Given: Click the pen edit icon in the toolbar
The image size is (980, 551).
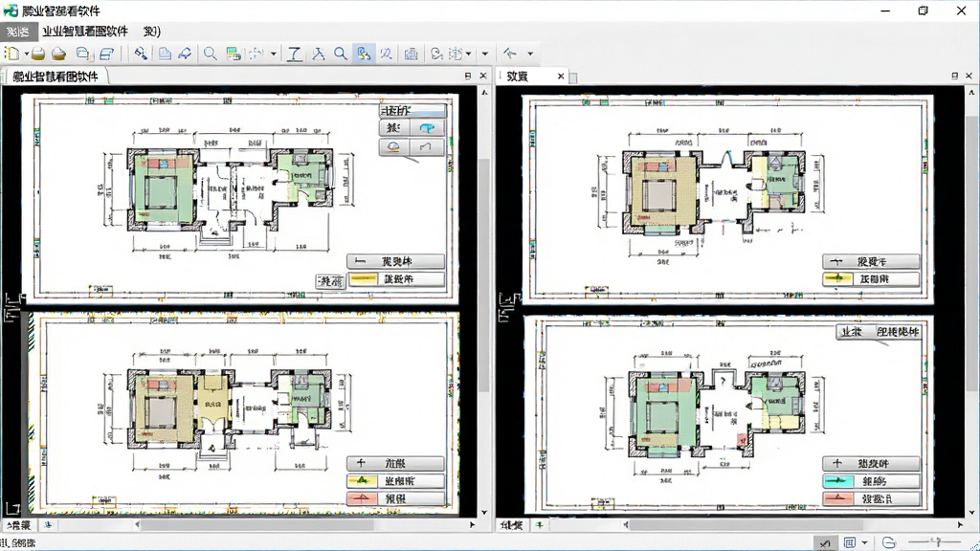Looking at the screenshot, I should 185,54.
